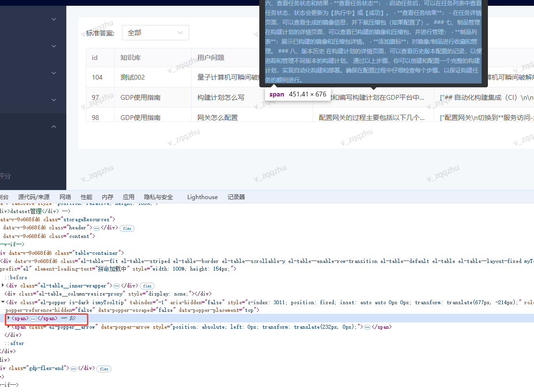Switch to the 性能 panel
This screenshot has width=534, height=392.
click(x=86, y=197)
